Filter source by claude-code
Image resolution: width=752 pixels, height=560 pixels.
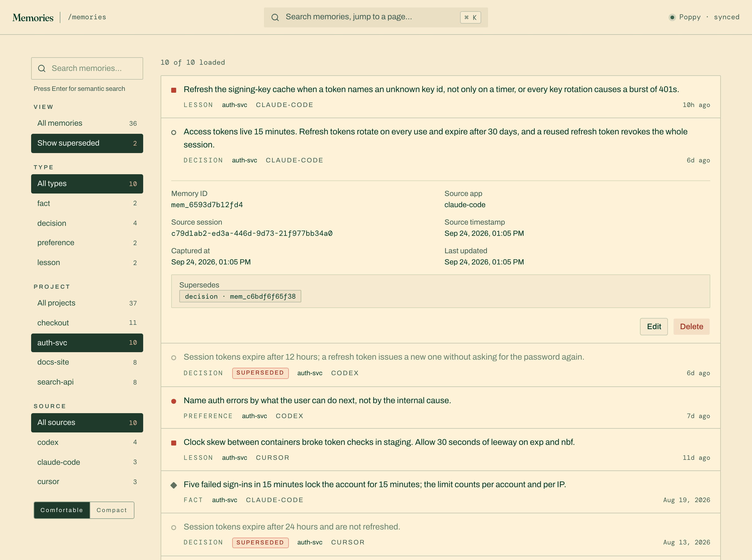point(87,462)
